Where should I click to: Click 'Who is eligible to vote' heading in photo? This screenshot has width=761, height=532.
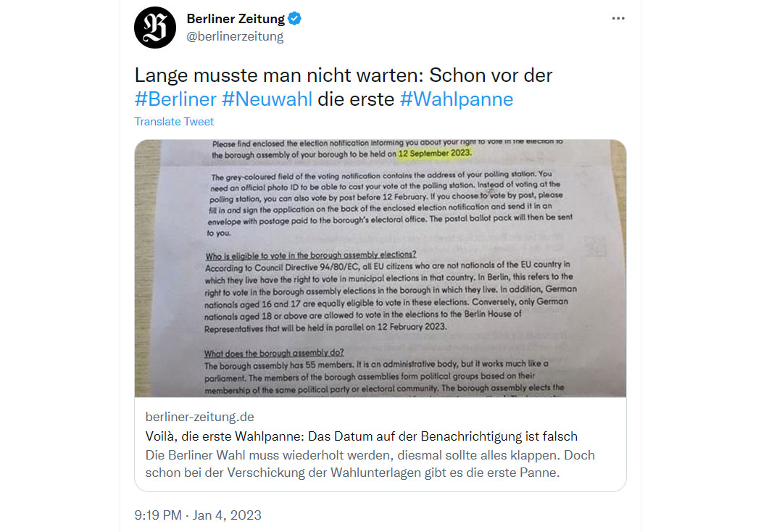pyautogui.click(x=311, y=255)
